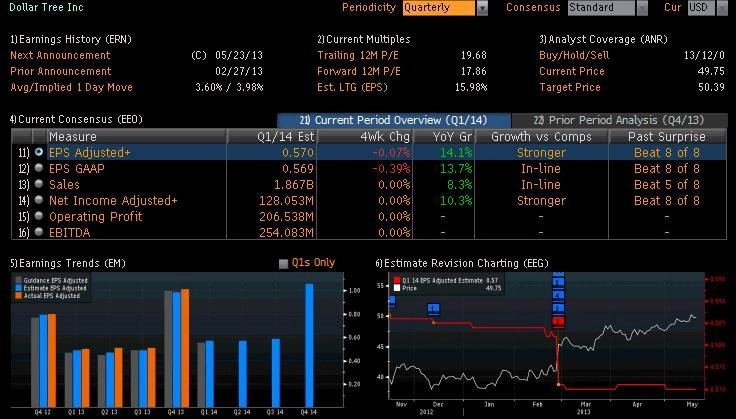Click the orange Q4 13 actual EPS bar
The height and width of the screenshot is (419, 736).
[x=185, y=348]
